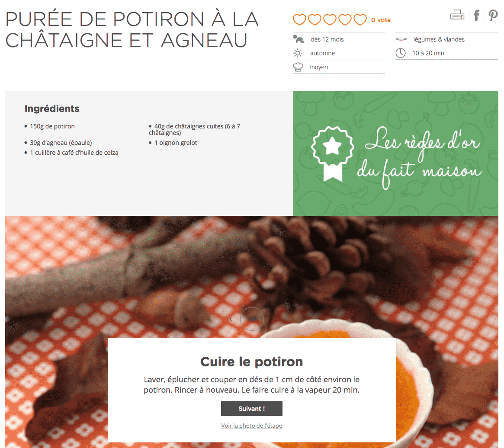Screen dimensions: 504x448
Task: Click the chef hat difficulty icon
Action: click(298, 67)
